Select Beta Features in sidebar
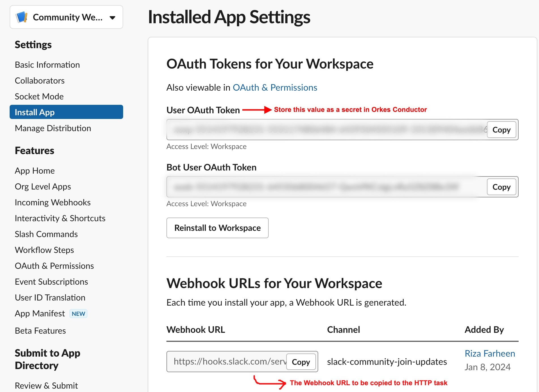The height and width of the screenshot is (392, 539). coord(40,331)
